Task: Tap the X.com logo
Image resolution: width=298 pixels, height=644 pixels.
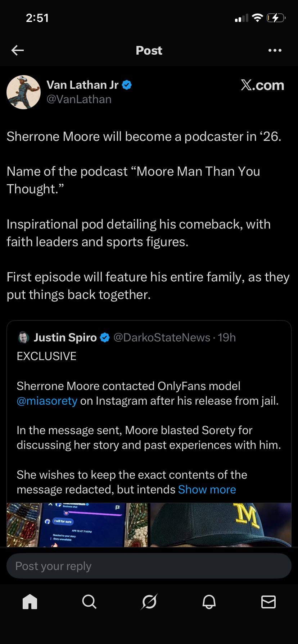Action: point(262,86)
